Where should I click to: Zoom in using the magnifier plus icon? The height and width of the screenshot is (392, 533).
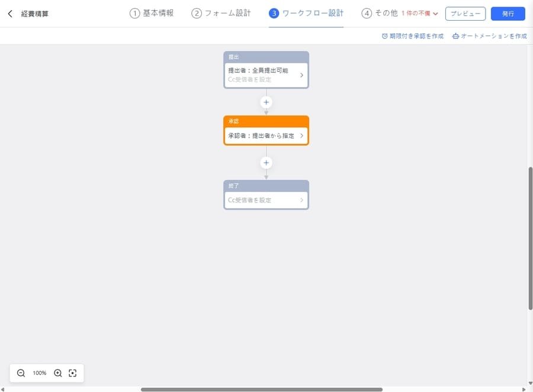57,373
